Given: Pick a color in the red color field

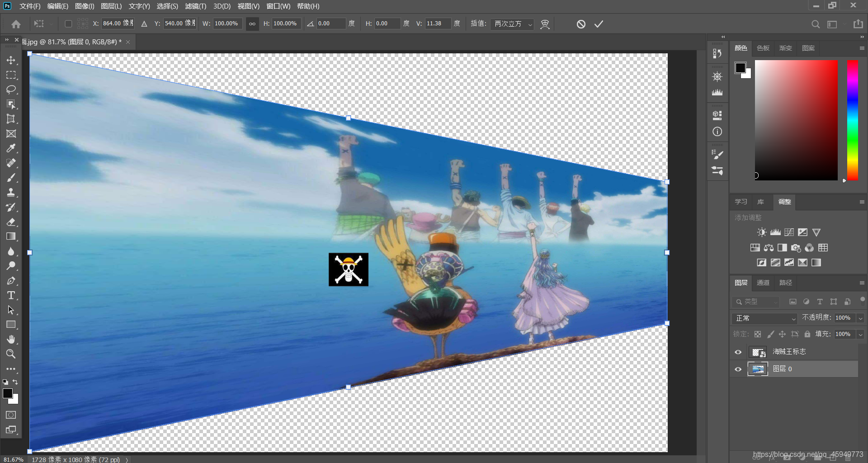Looking at the screenshot, I should click(796, 120).
